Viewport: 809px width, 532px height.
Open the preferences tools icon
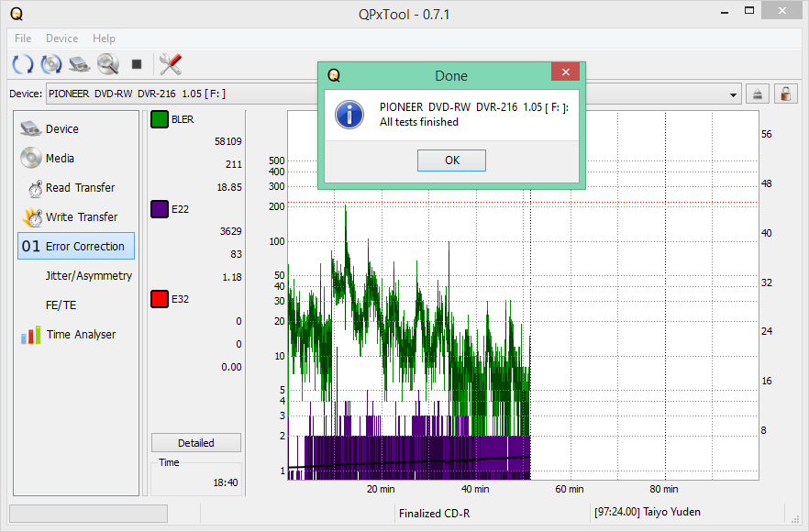pyautogui.click(x=171, y=64)
